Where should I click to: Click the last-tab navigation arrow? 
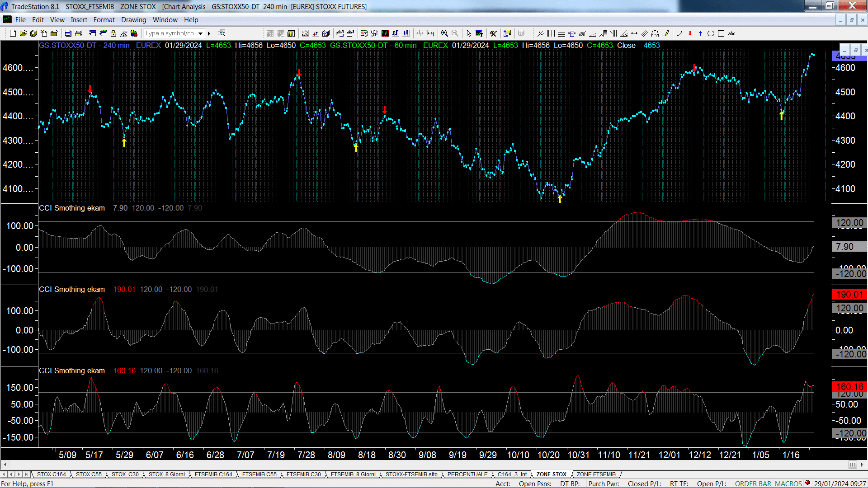(27, 474)
